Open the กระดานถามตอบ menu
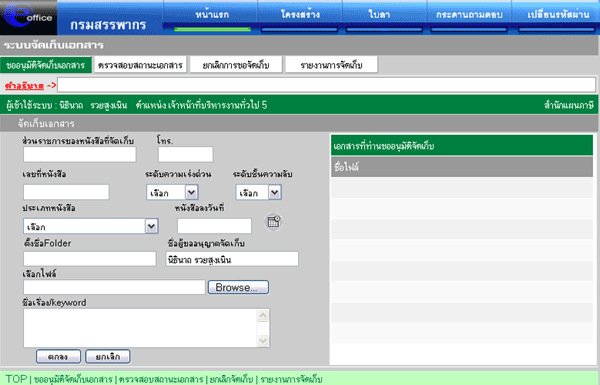This screenshot has width=600, height=385. (469, 15)
